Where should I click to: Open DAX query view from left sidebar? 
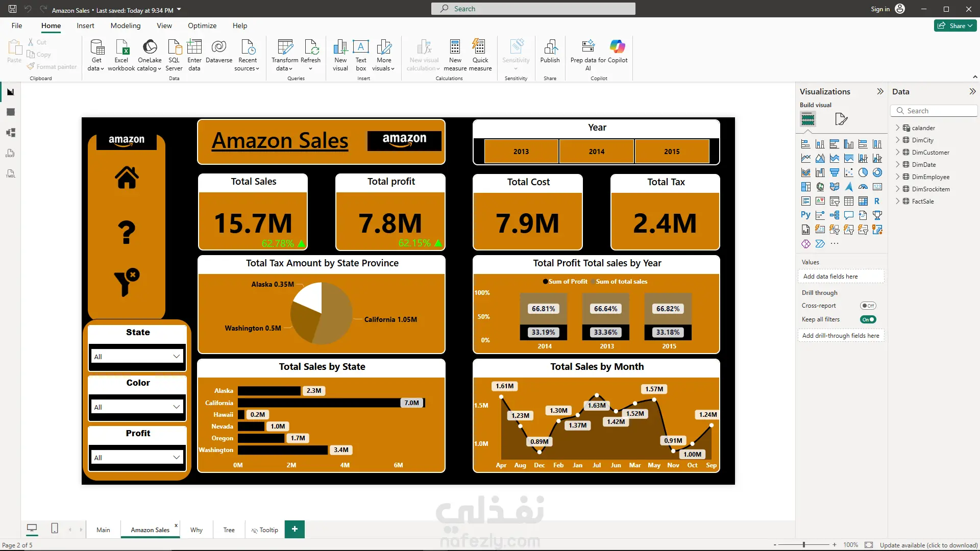point(11,153)
